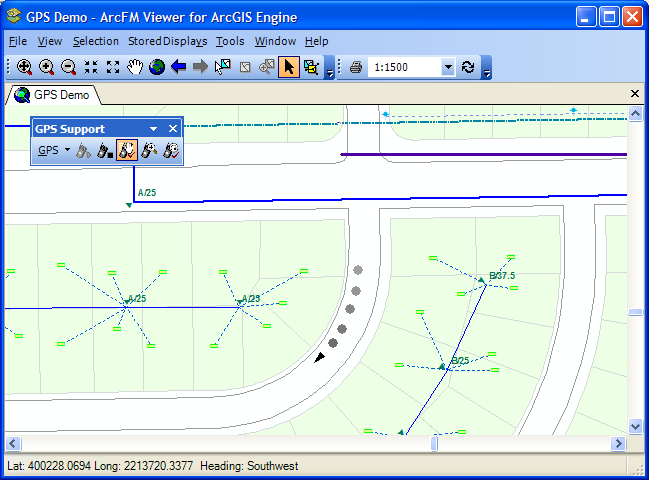Click the vertical scrollbar down arrow
Image resolution: width=649 pixels, height=480 pixels.
point(635,426)
